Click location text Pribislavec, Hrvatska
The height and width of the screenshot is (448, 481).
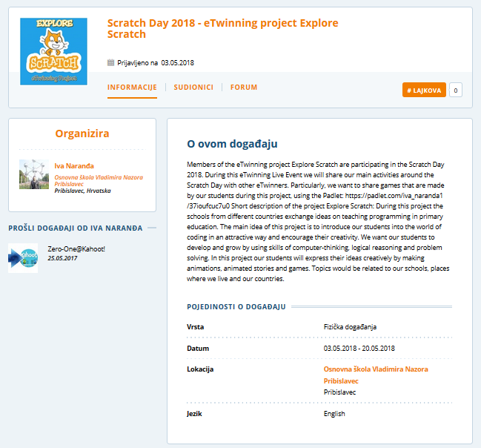82,191
